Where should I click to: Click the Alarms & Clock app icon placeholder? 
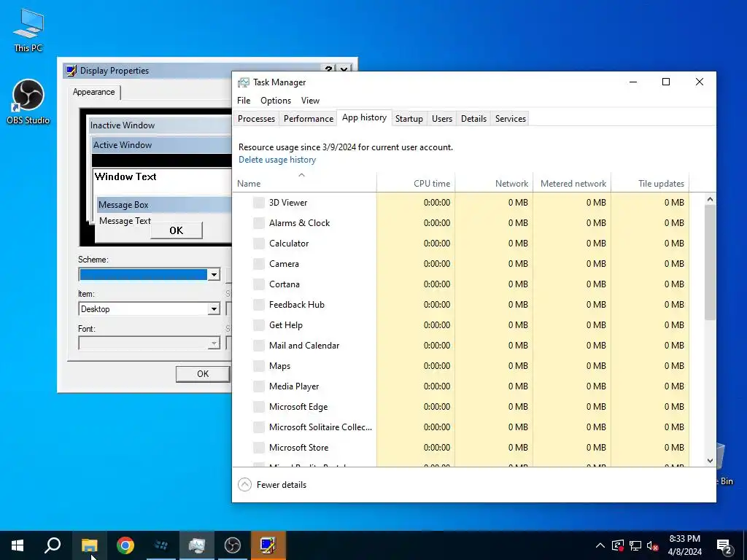coord(259,223)
